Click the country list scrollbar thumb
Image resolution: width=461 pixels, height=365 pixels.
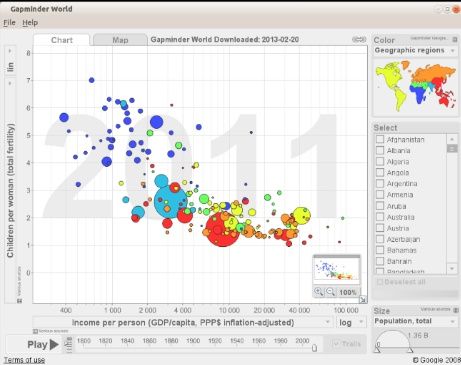click(x=452, y=149)
